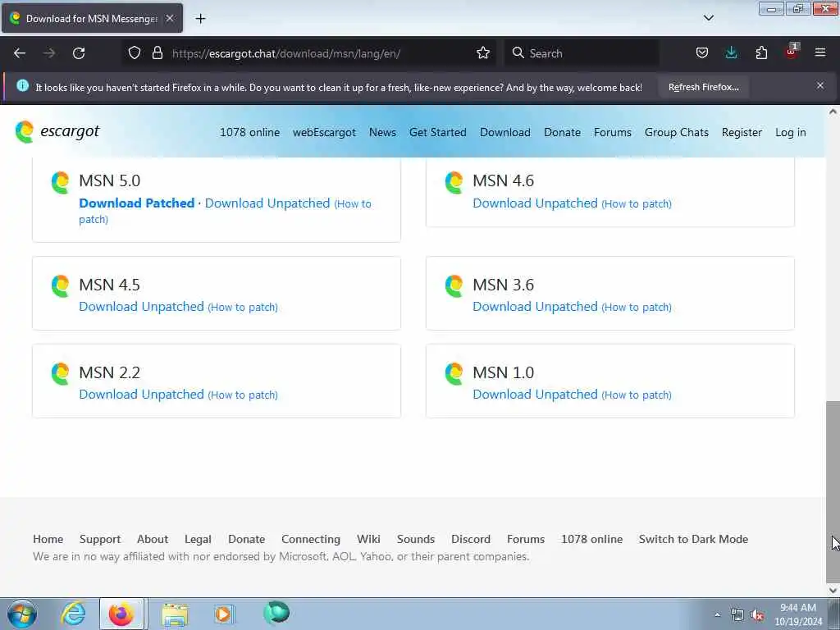Viewport: 840px width, 630px height.
Task: Click the Sounds footer link
Action: [416, 539]
